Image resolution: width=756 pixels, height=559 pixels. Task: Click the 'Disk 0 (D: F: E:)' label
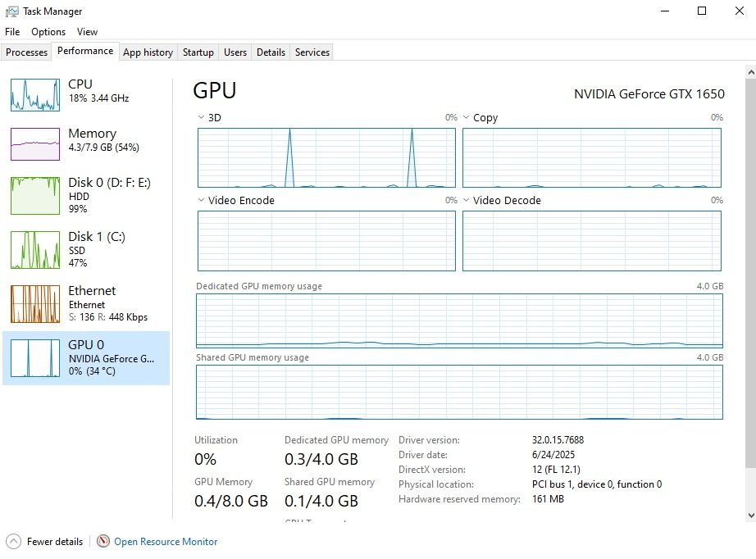tap(109, 183)
